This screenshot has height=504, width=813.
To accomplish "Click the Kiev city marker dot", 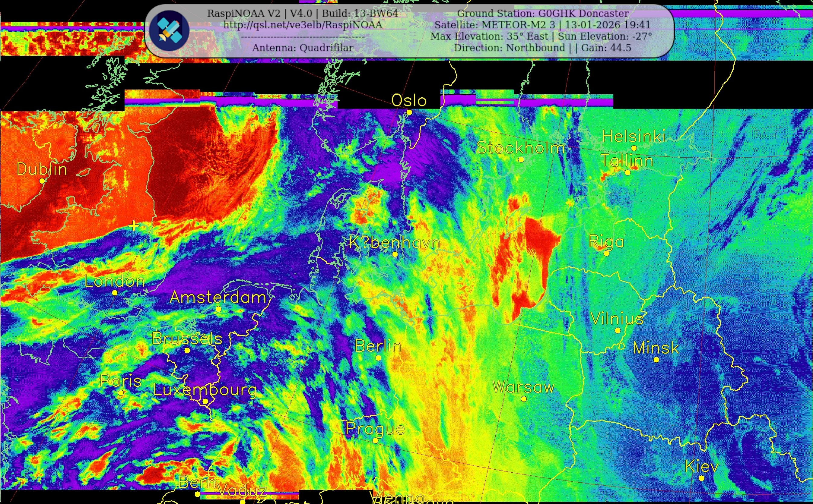I will [x=702, y=478].
